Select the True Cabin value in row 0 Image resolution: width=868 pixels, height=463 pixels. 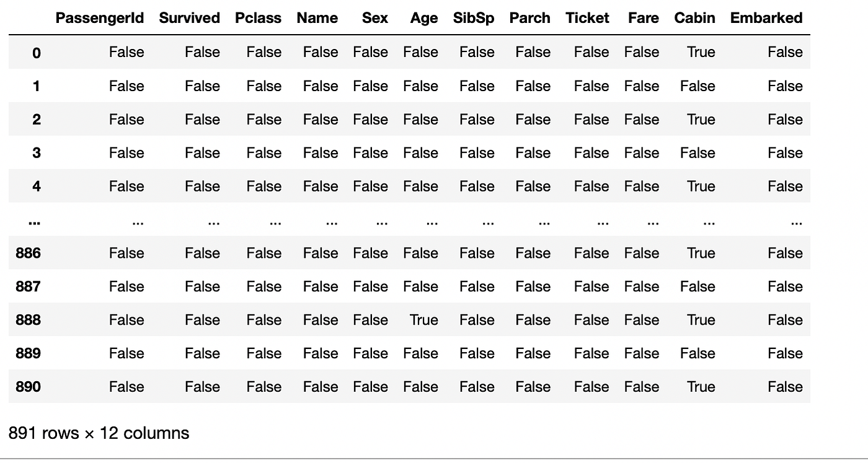point(701,52)
